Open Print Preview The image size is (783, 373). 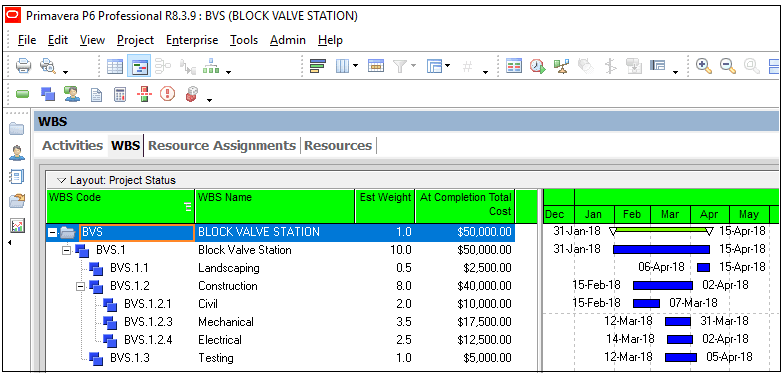tap(48, 66)
